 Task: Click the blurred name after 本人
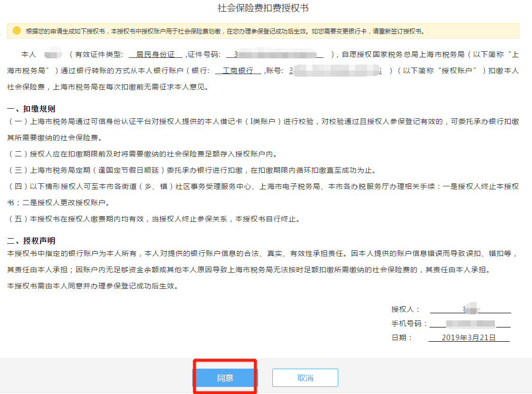pyautogui.click(x=53, y=54)
